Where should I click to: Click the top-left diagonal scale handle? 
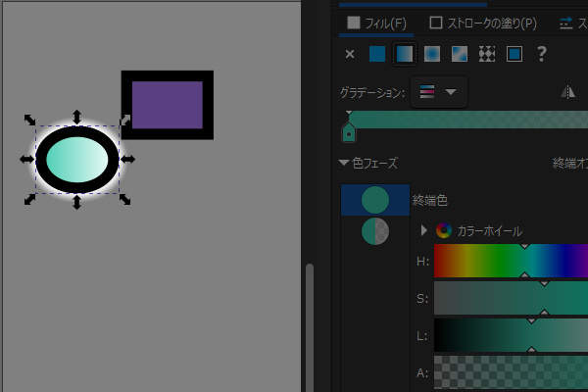pos(29,120)
